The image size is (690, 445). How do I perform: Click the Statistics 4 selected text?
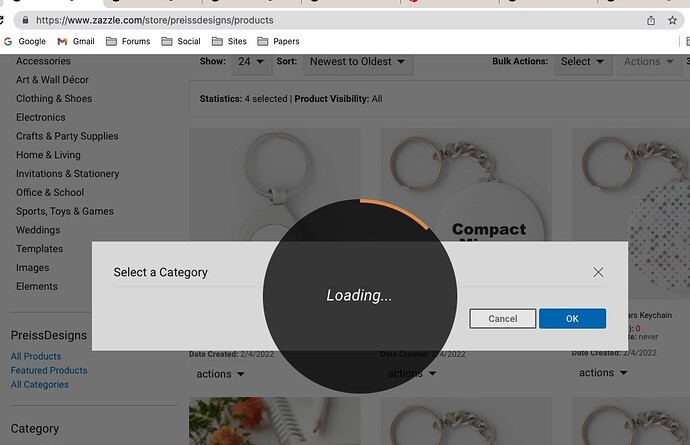coord(243,99)
